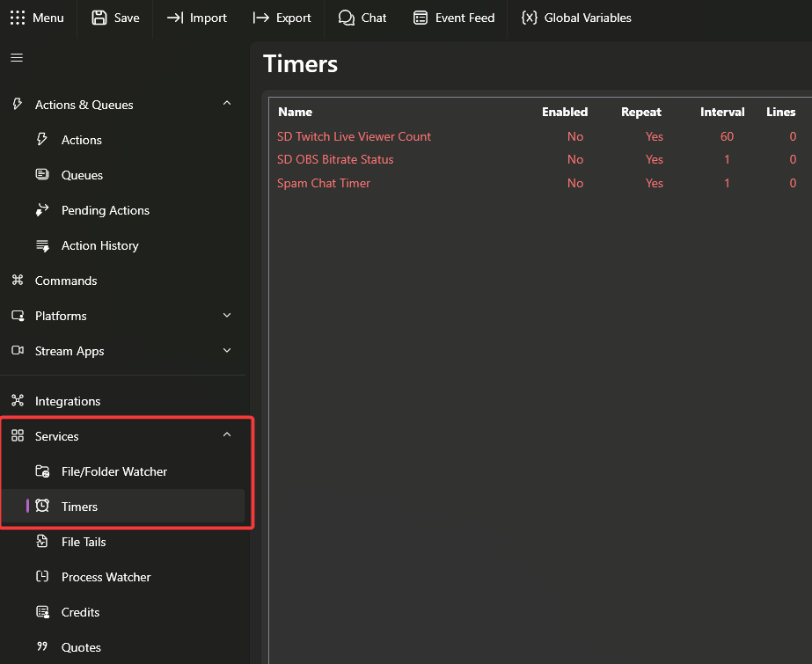Image resolution: width=812 pixels, height=664 pixels.
Task: Expand the Platforms section
Action: (x=226, y=316)
